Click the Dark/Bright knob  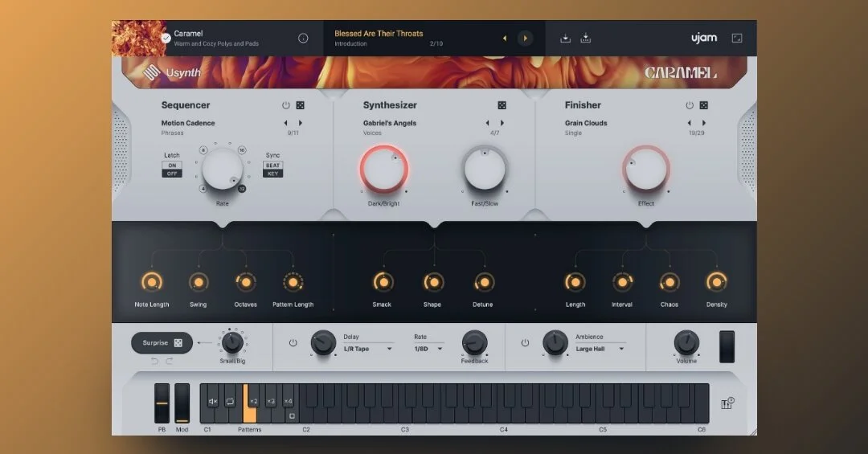click(383, 169)
